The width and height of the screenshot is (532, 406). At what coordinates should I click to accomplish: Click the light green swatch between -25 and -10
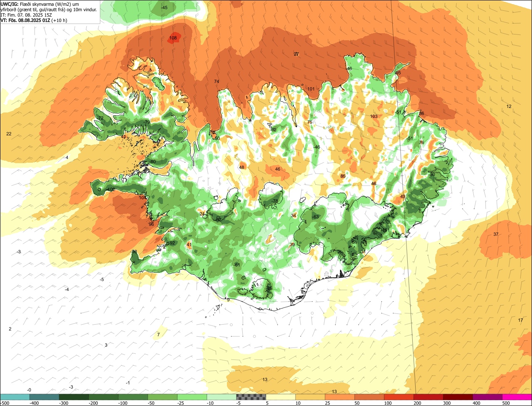pyautogui.click(x=192, y=397)
